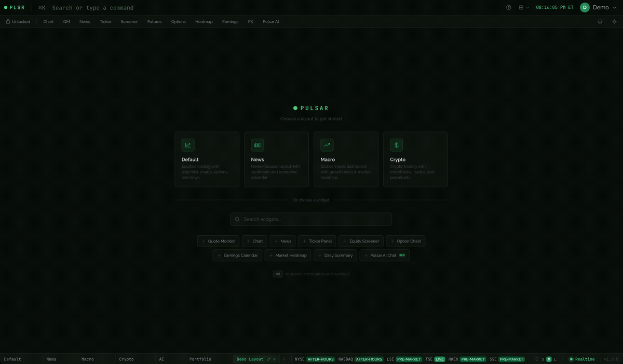Add the News widget chip
This screenshot has width=623, height=364.
(x=282, y=241)
